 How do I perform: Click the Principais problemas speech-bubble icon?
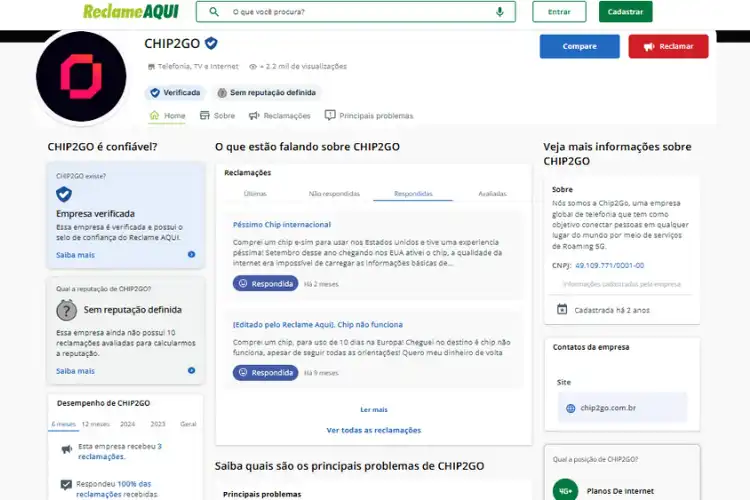(330, 115)
